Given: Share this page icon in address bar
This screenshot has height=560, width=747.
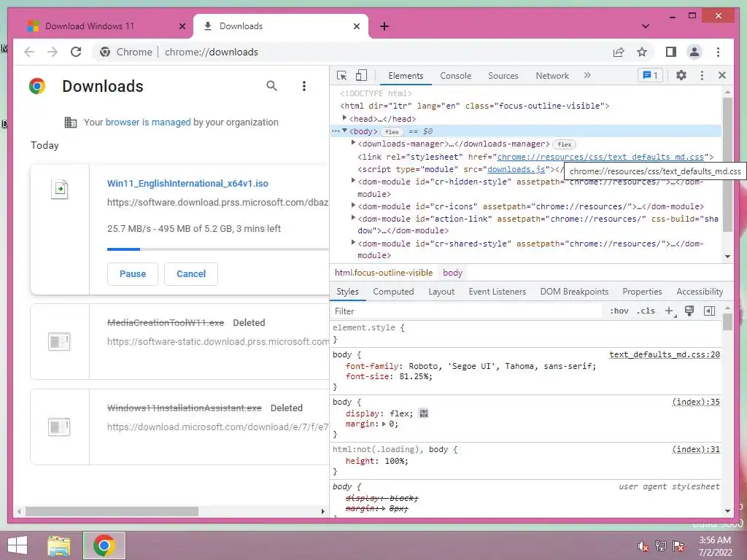Looking at the screenshot, I should (x=619, y=52).
